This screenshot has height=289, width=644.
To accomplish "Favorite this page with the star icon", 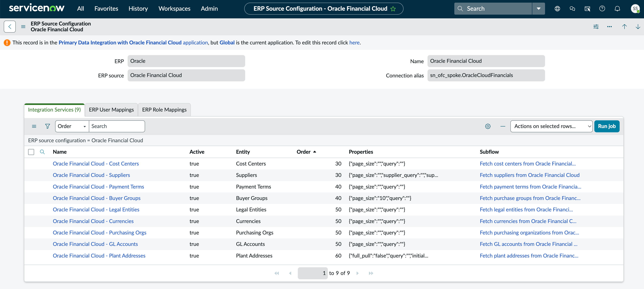I will tap(393, 9).
